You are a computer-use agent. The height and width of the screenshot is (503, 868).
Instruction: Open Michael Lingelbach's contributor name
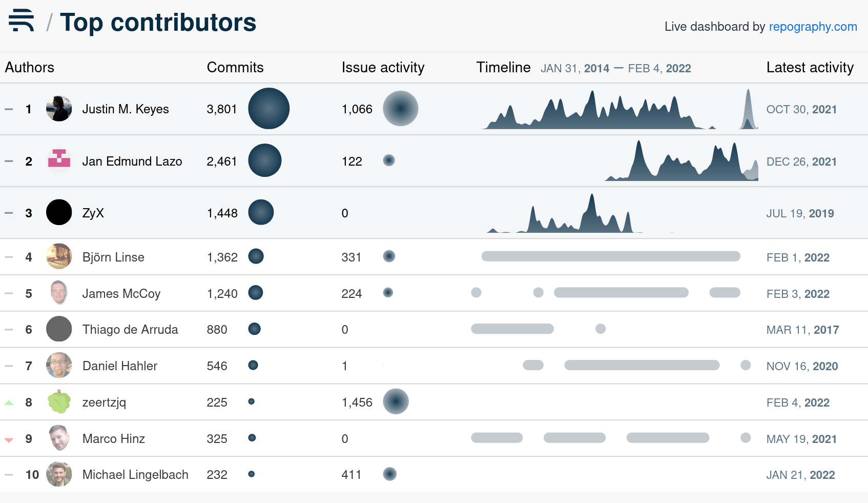click(x=135, y=475)
